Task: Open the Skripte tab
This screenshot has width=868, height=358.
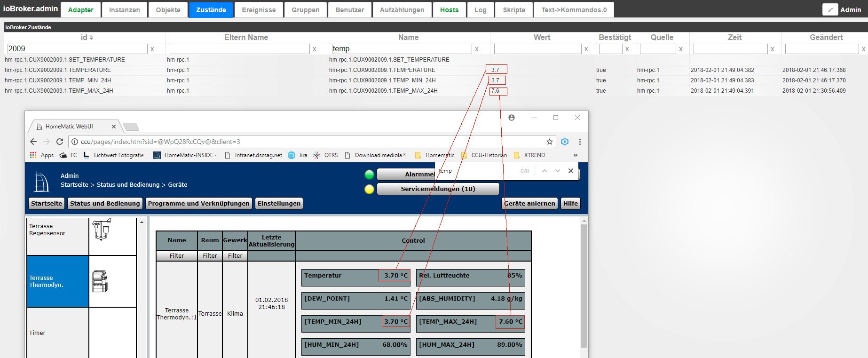Action: (x=514, y=10)
